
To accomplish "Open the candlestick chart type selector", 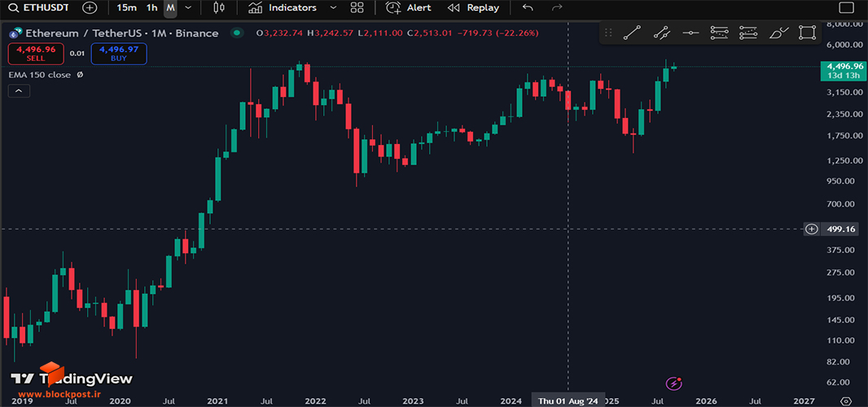I will 219,8.
